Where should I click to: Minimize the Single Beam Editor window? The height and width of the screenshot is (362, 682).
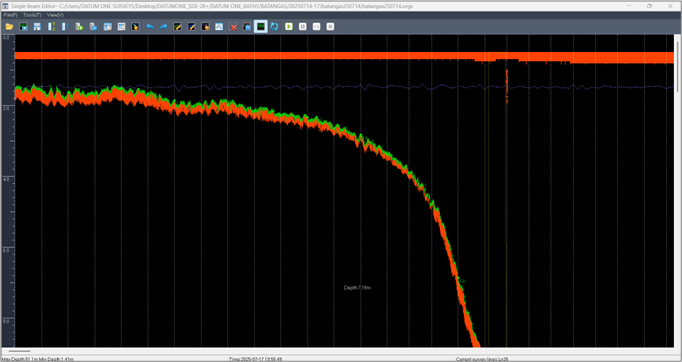tap(630, 6)
